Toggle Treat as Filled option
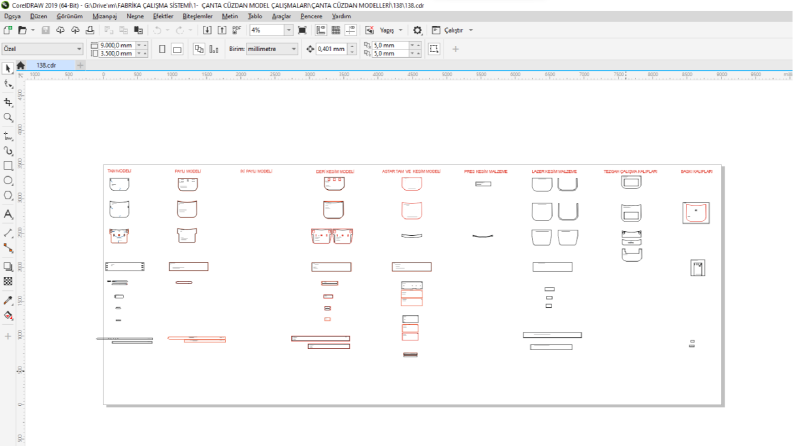Image resolution: width=793 pixels, height=446 pixels. [x=434, y=49]
